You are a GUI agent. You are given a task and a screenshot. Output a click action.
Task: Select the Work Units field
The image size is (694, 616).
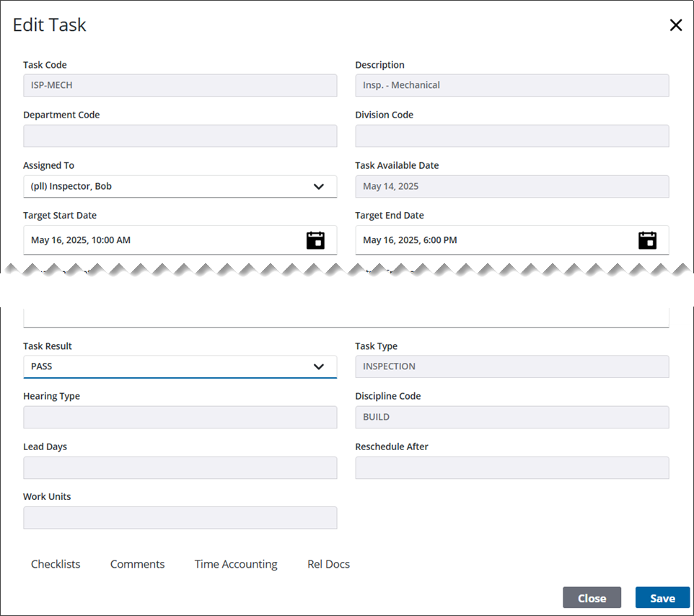tap(180, 517)
